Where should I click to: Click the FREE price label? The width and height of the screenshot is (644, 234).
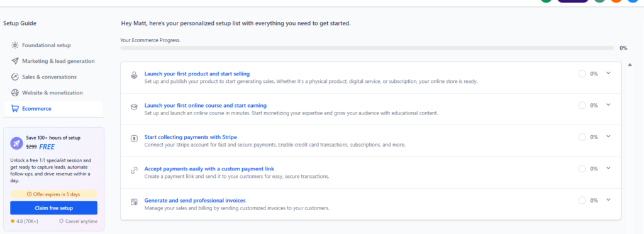tap(47, 147)
